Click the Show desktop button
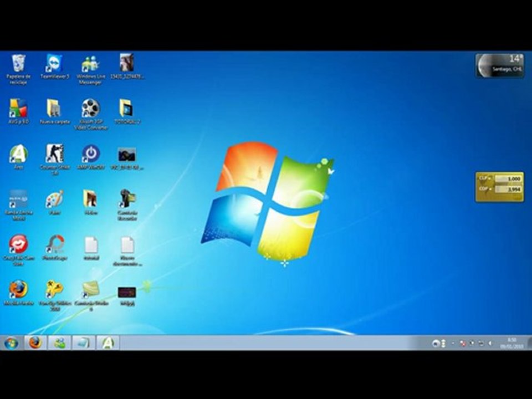Viewport: 532px width, 399px height. pos(529,342)
